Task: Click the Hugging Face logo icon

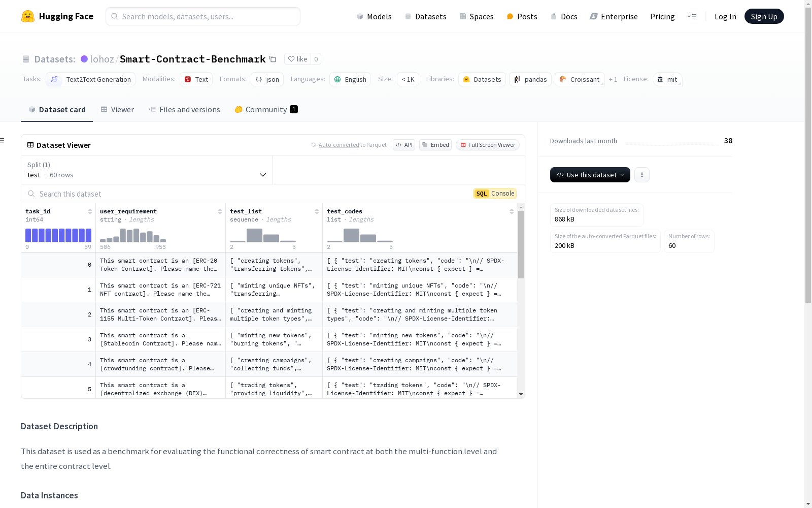Action: tap(28, 16)
